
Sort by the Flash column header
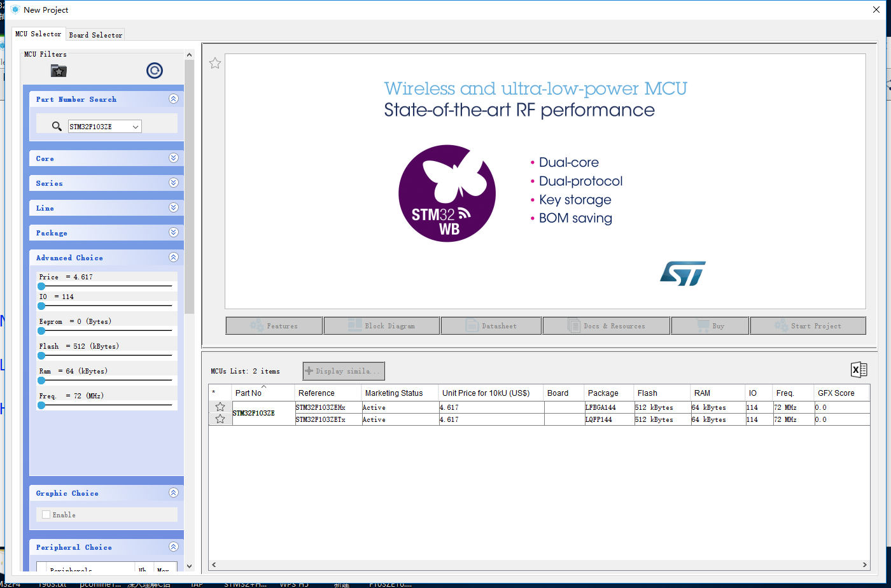(663, 393)
